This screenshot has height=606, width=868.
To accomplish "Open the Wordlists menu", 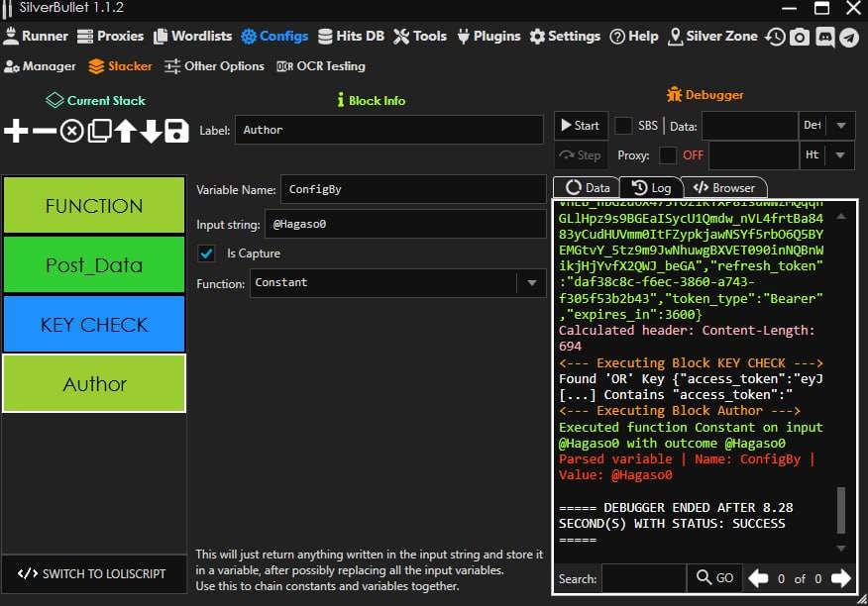I will (191, 37).
